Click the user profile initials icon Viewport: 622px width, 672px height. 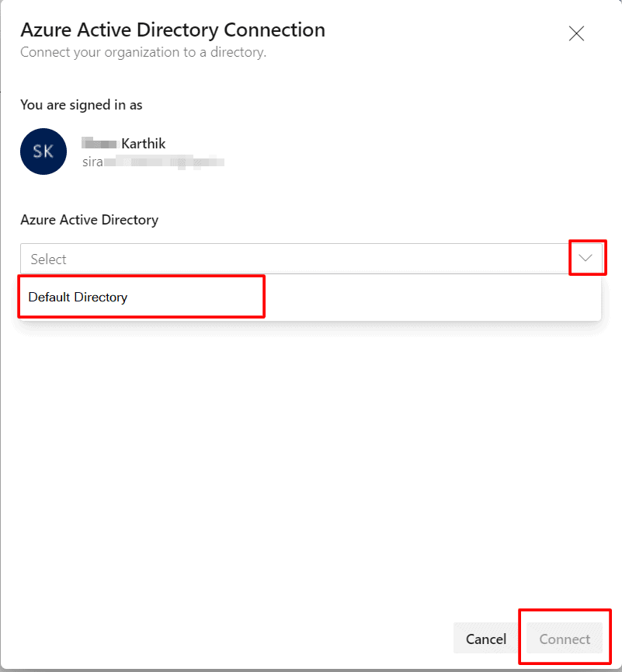(x=43, y=151)
